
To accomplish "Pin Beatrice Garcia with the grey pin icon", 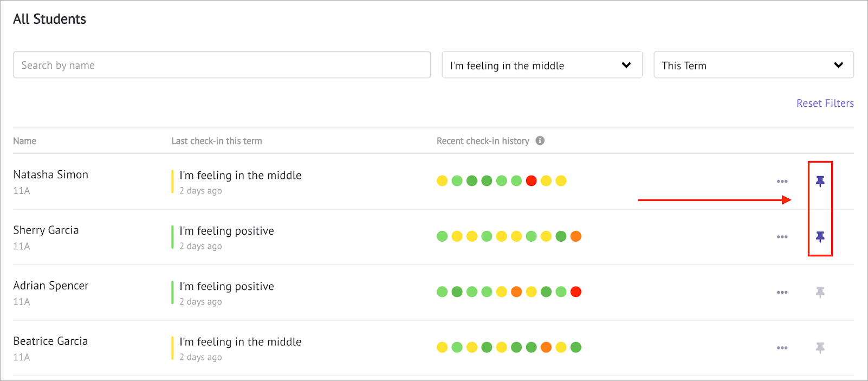I will coord(820,348).
